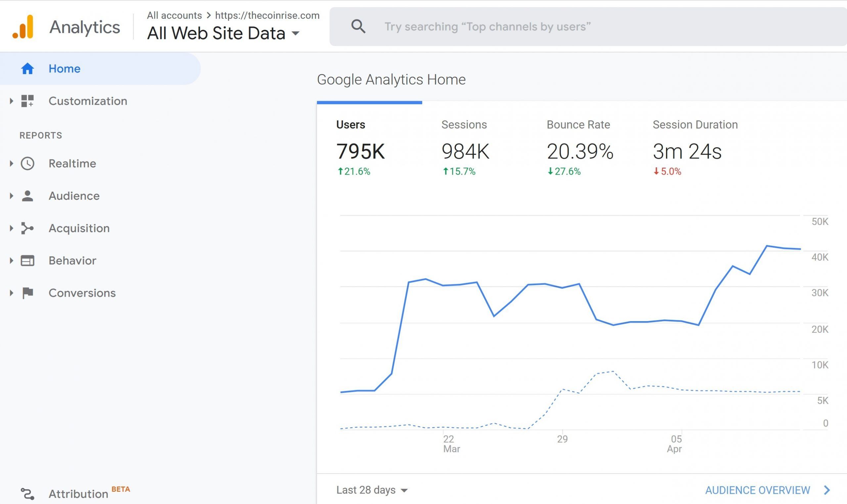This screenshot has width=847, height=504.
Task: Expand the Conversions reports arrow
Action: (x=11, y=293)
